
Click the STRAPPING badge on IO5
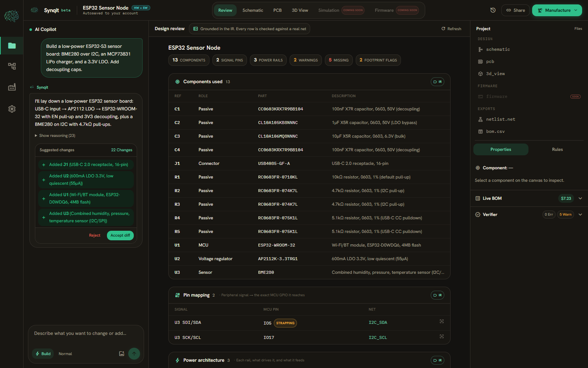tap(286, 323)
